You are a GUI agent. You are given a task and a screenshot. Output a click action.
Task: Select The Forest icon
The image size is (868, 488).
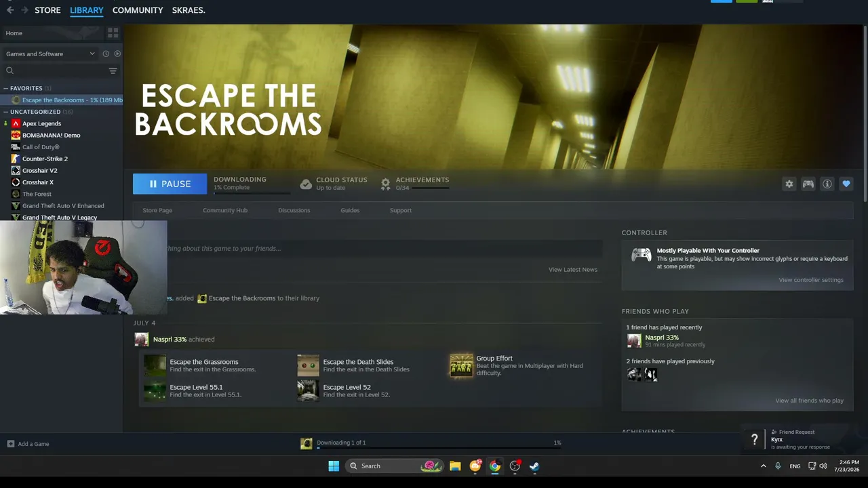click(16, 194)
